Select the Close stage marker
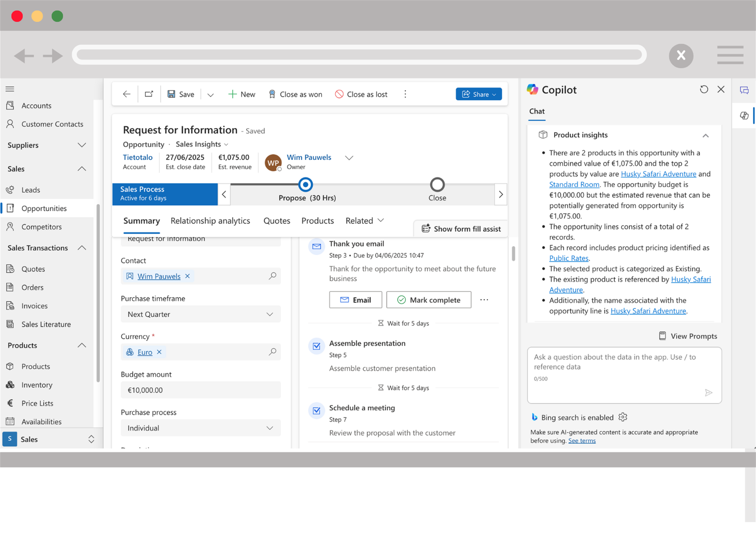The image size is (756, 536). click(437, 184)
